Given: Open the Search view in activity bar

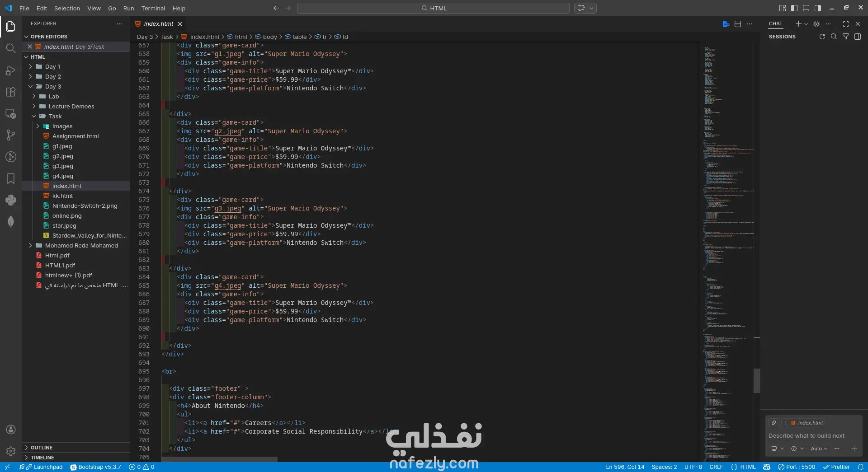Looking at the screenshot, I should (x=11, y=48).
